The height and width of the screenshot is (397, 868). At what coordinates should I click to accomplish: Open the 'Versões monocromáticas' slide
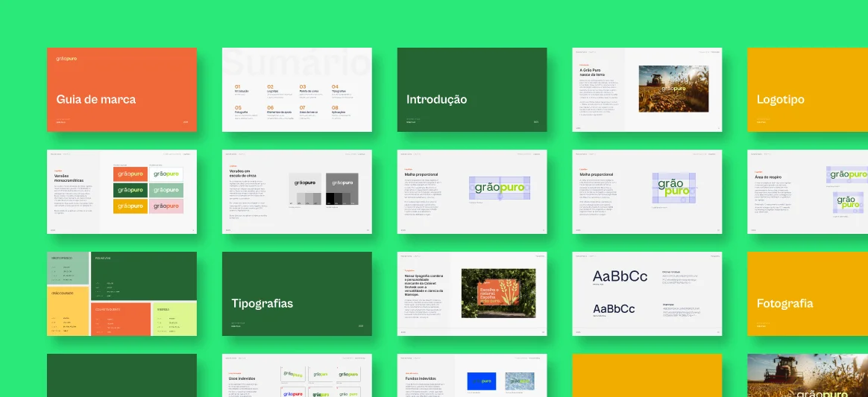point(122,192)
